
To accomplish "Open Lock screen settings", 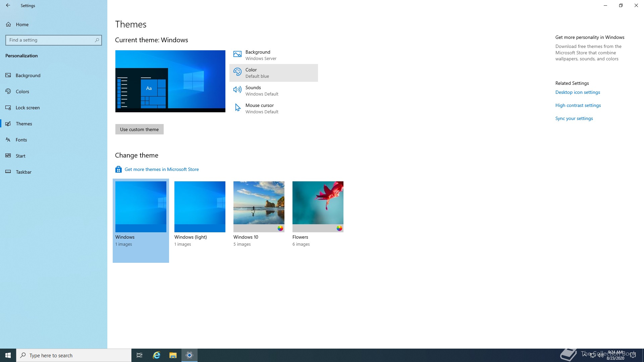I will (x=54, y=108).
